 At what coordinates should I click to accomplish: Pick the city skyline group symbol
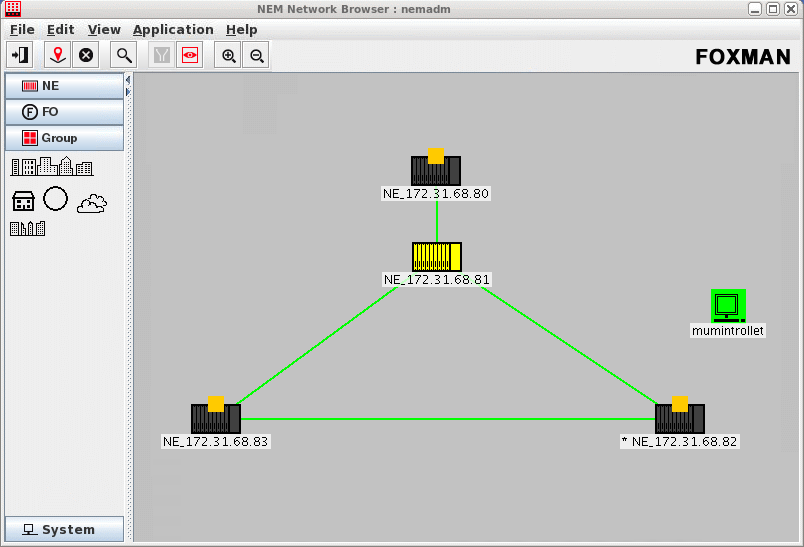pos(51,167)
